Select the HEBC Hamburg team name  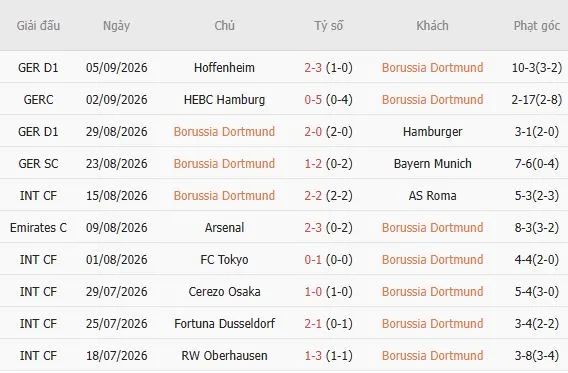click(x=224, y=100)
